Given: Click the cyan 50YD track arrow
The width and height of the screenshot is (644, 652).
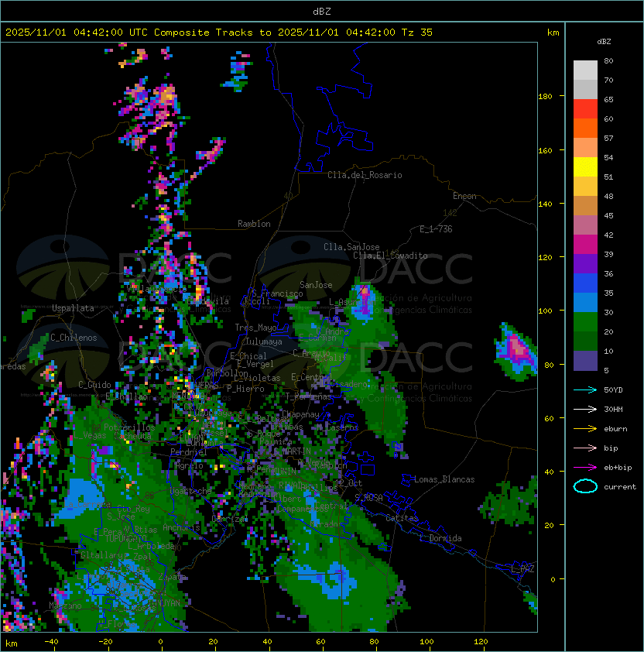Looking at the screenshot, I should 585,390.
